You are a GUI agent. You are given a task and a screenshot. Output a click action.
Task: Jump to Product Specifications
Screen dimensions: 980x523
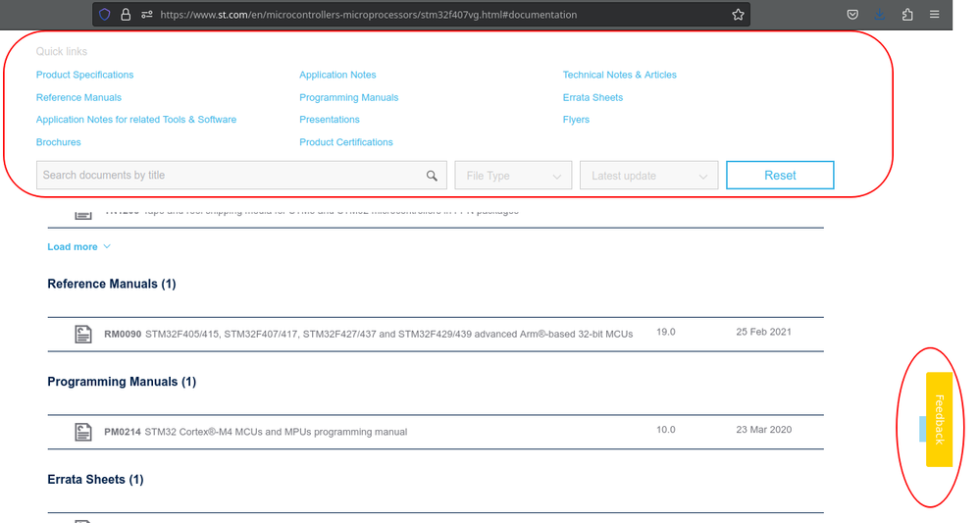pos(84,75)
